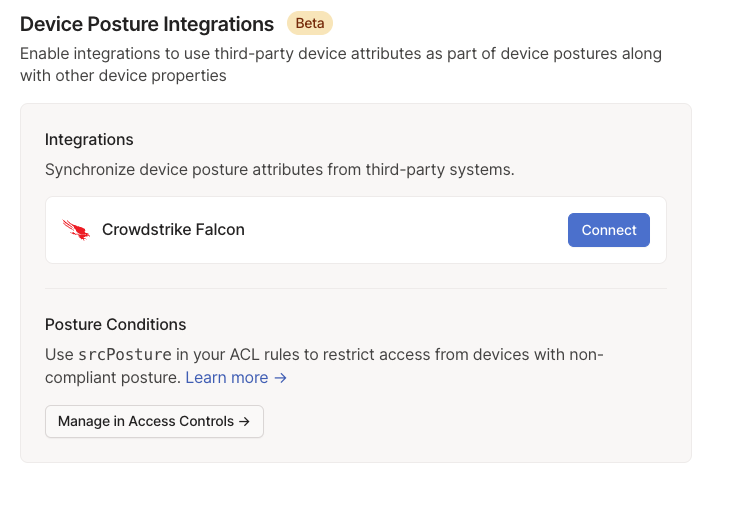Click the Crowdstrike Falcon logo icon

pyautogui.click(x=76, y=230)
